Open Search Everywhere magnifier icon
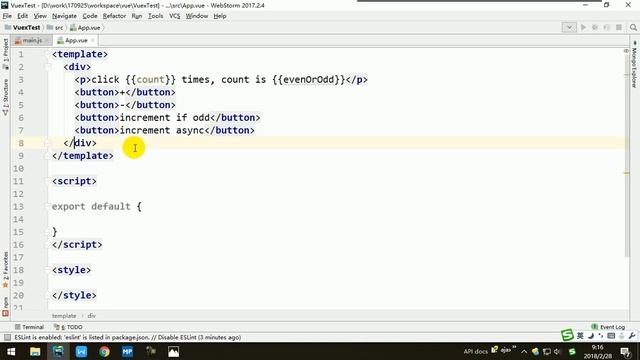This screenshot has width=640, height=360. pyautogui.click(x=633, y=27)
